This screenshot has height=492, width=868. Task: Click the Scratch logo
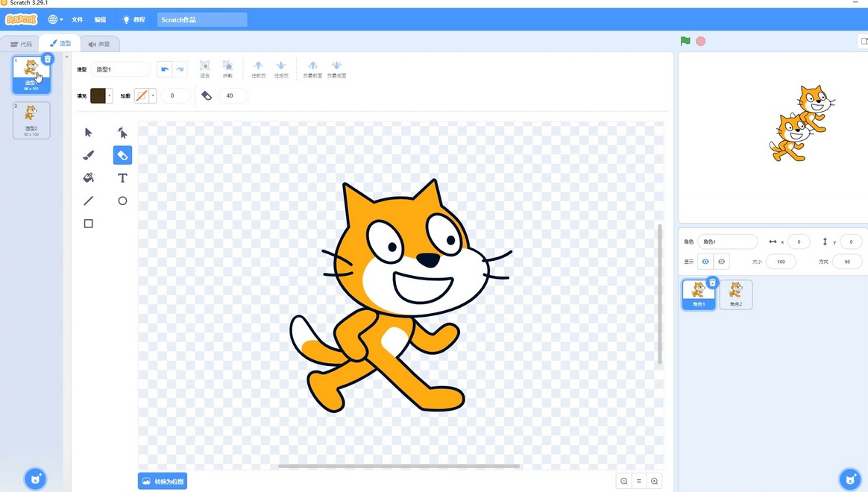[x=21, y=19]
